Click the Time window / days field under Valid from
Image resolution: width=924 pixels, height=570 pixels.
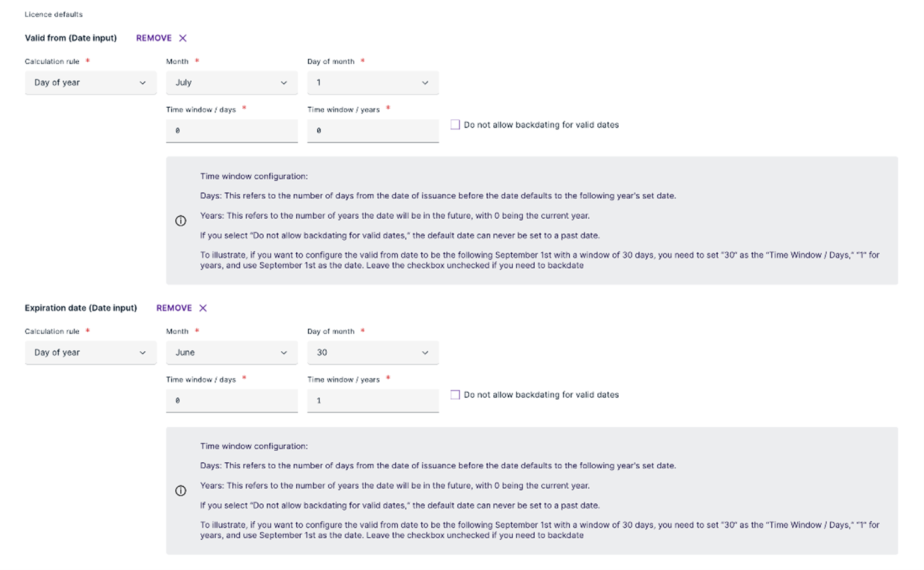coord(231,131)
